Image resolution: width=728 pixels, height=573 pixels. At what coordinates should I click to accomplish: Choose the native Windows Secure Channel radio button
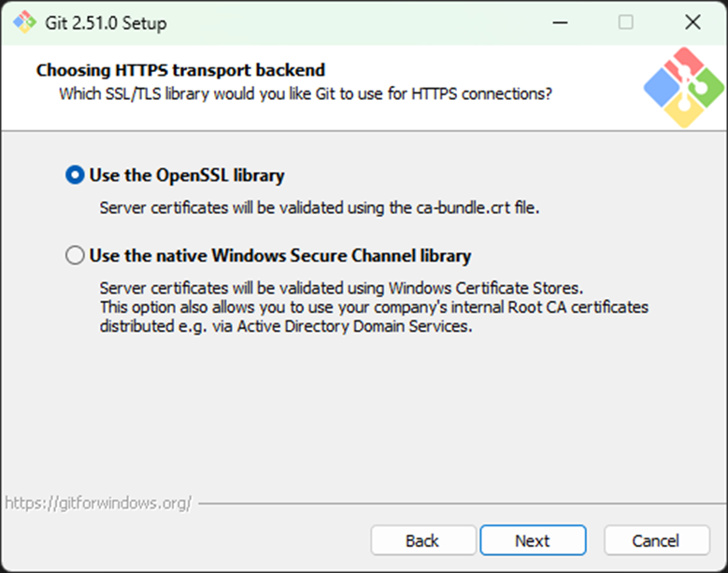coord(75,256)
